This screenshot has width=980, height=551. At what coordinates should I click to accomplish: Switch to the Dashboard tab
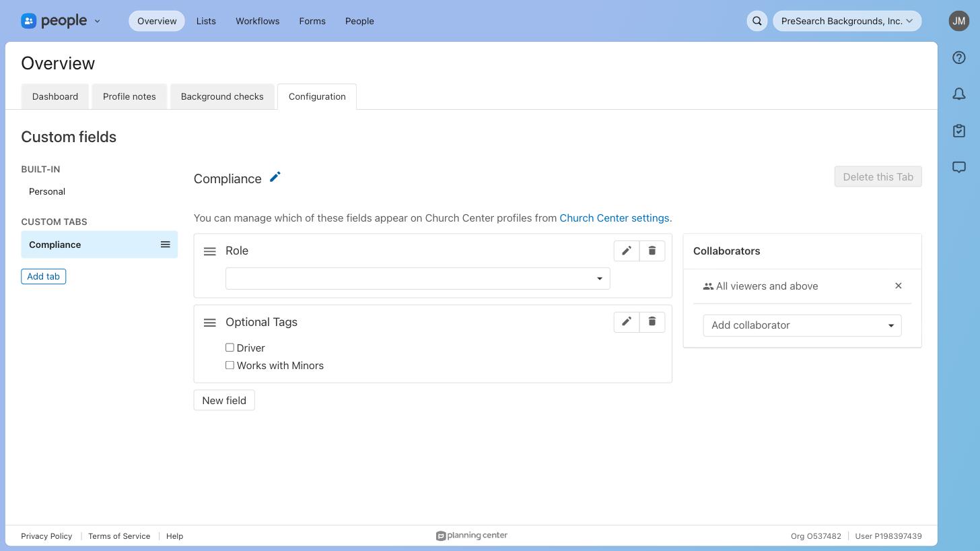[55, 96]
